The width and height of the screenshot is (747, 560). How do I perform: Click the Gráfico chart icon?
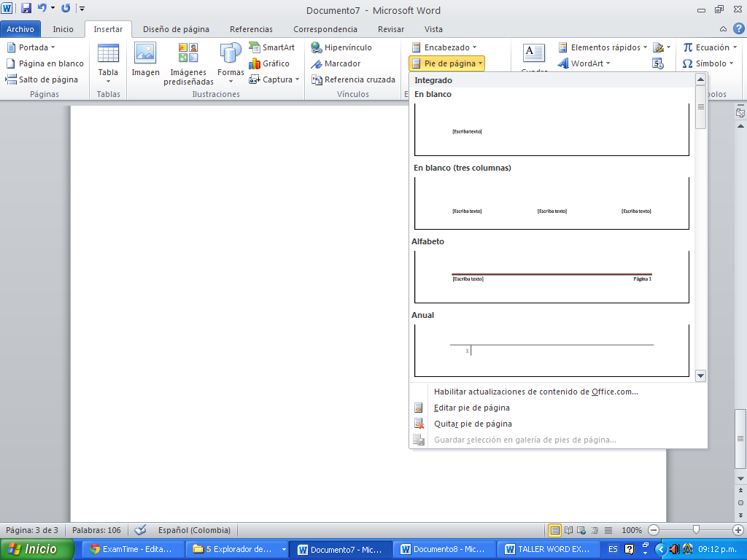[269, 63]
